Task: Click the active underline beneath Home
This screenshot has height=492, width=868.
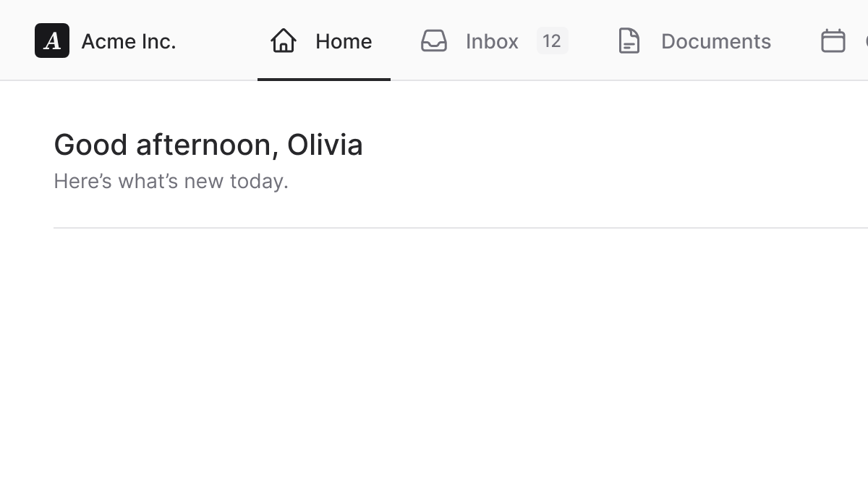Action: (324, 79)
